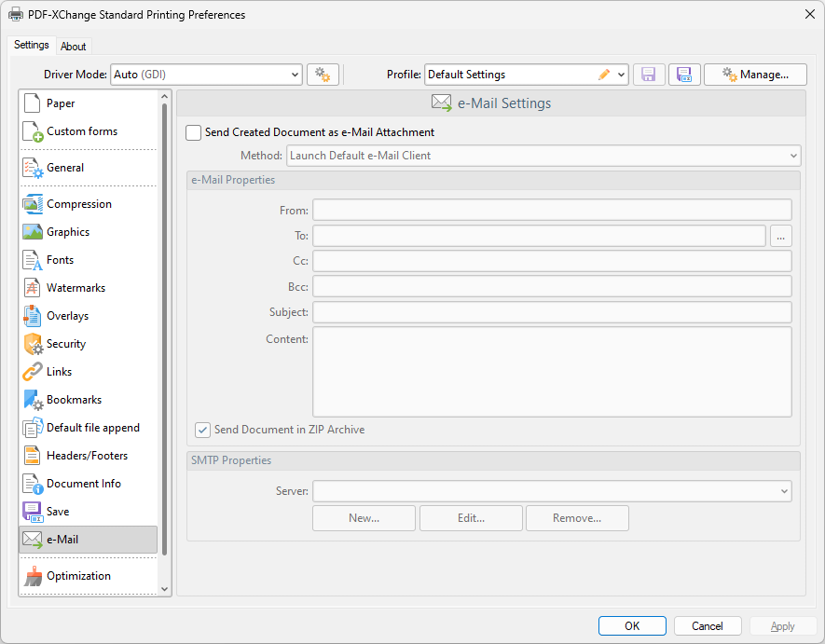The width and height of the screenshot is (825, 644).
Task: Click the Subject input field
Action: coord(552,312)
